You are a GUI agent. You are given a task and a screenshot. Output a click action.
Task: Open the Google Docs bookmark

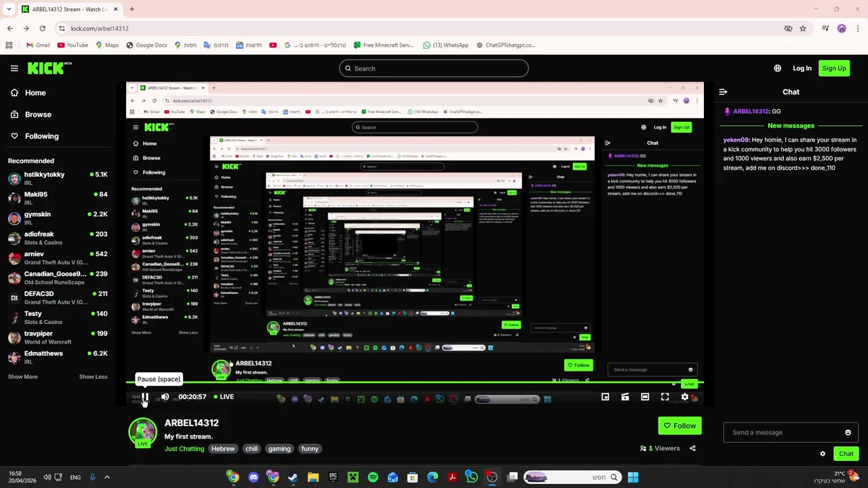tap(146, 45)
